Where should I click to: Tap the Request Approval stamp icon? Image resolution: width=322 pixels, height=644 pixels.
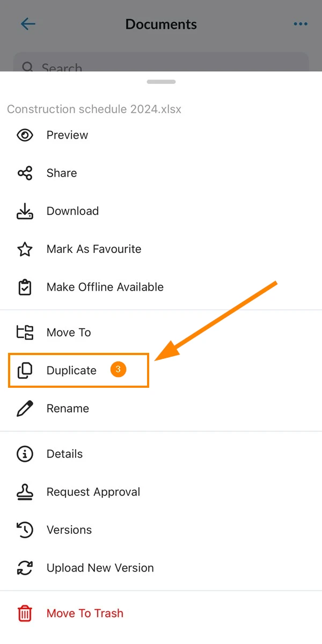(25, 492)
